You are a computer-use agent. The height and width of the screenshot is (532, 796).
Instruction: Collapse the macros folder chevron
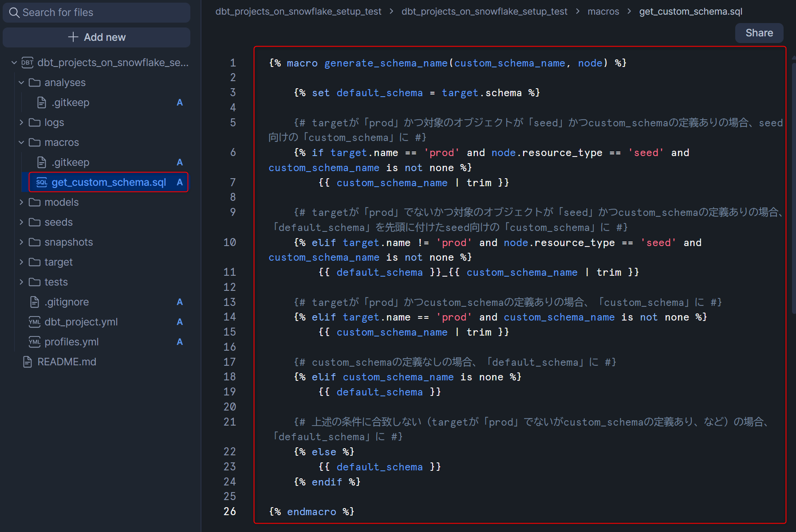[21, 142]
